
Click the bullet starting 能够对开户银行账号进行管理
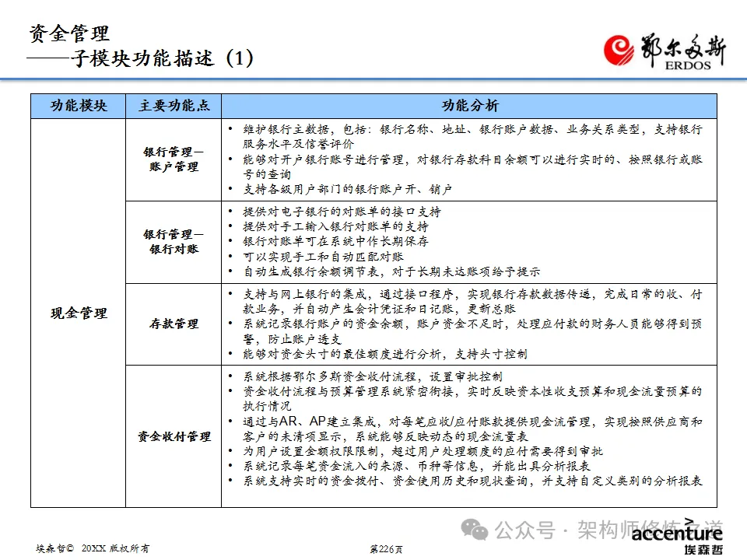click(x=472, y=166)
